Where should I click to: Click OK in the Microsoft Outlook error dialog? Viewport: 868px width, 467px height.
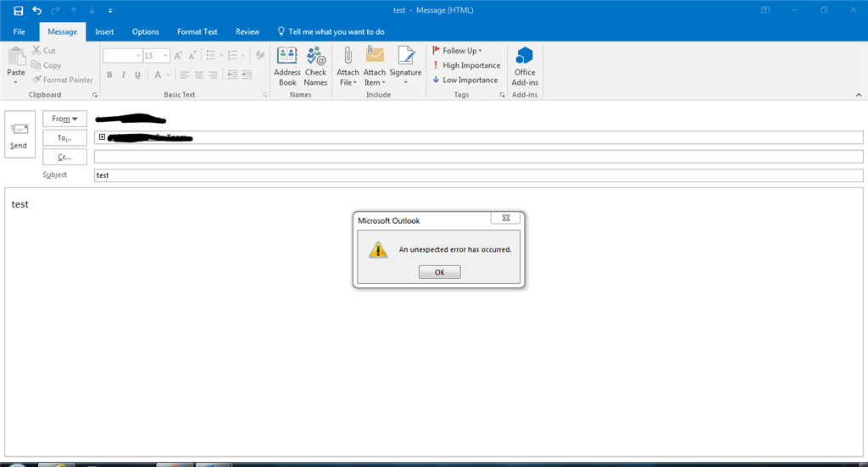[x=440, y=272]
